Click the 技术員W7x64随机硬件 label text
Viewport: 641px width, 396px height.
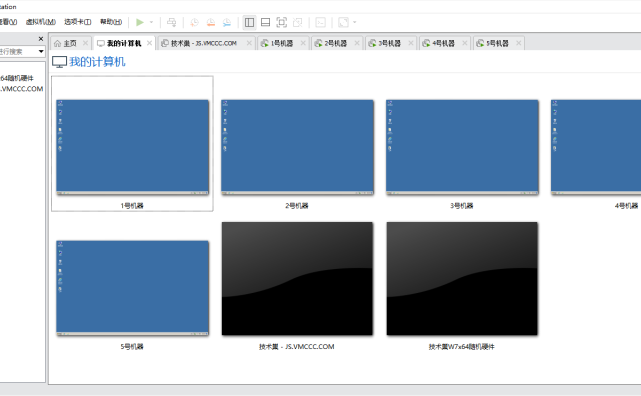click(x=462, y=347)
